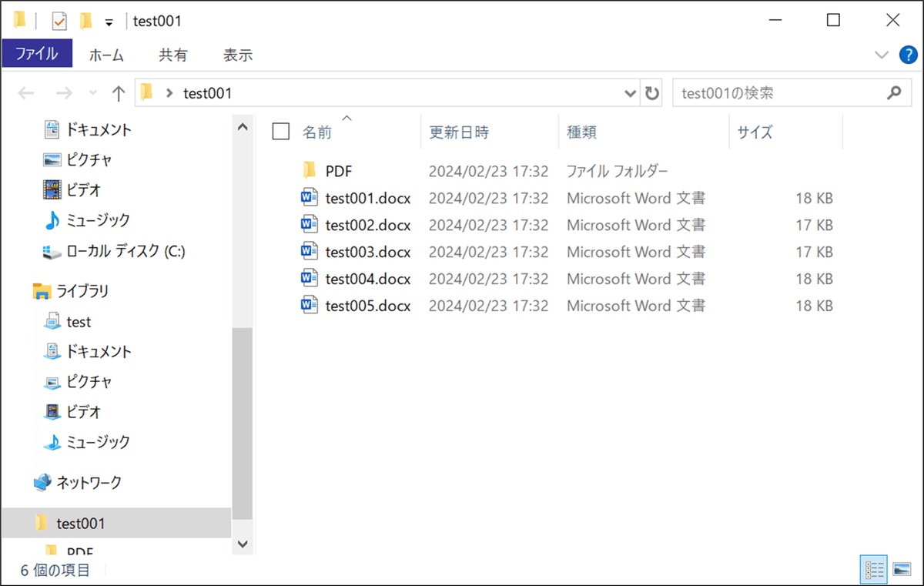Viewport: 924px width, 586px height.
Task: Click the test005.docx file name
Action: (368, 306)
